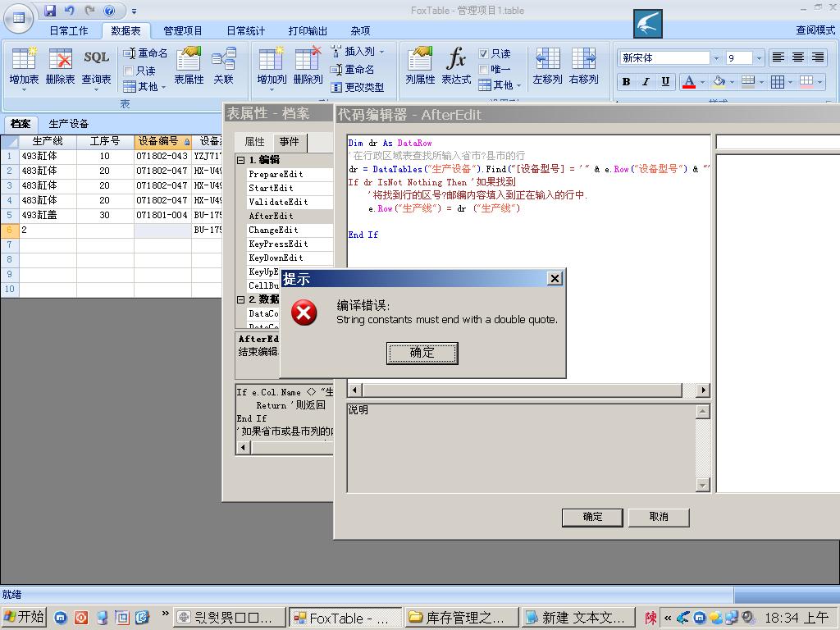Open the 新宋体 font name dropdown
This screenshot has width=840, height=630.
[716, 58]
